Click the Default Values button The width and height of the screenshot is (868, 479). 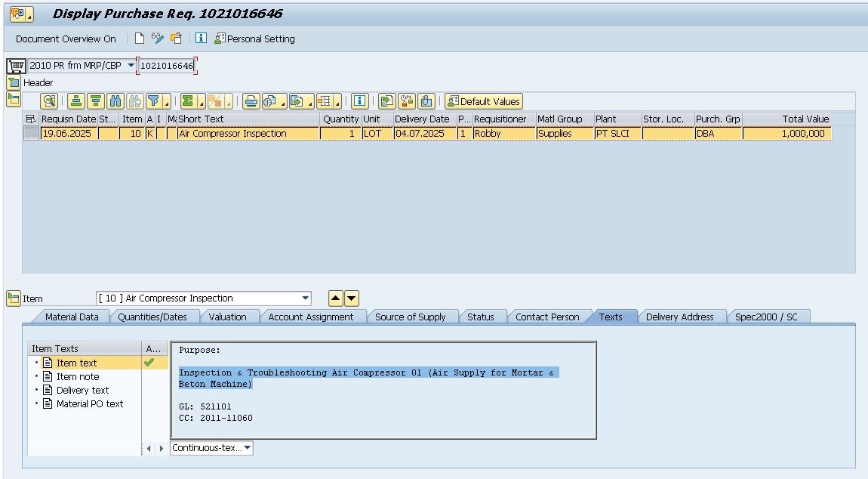tap(484, 101)
